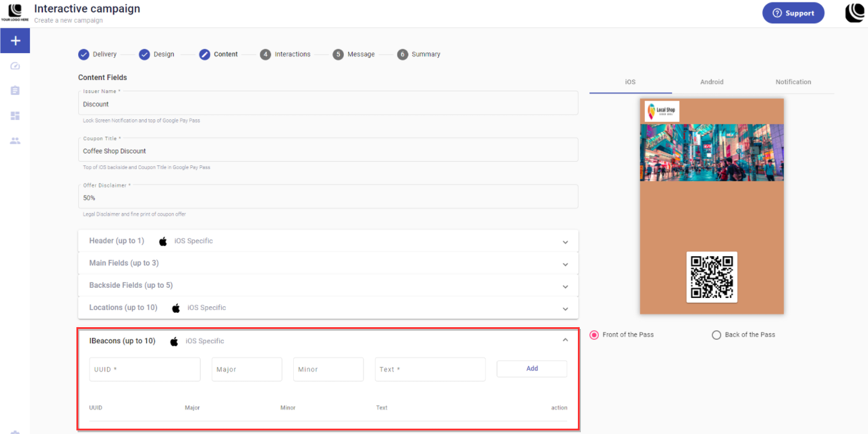
Task: Open the Support button
Action: click(793, 13)
